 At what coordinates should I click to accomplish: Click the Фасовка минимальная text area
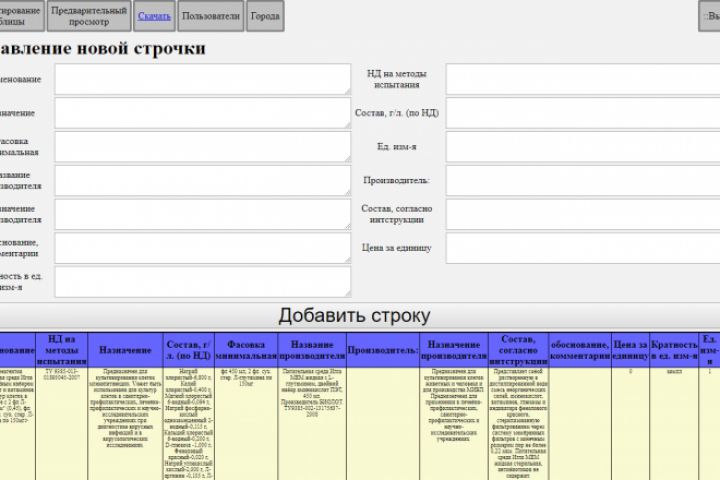[x=203, y=147]
